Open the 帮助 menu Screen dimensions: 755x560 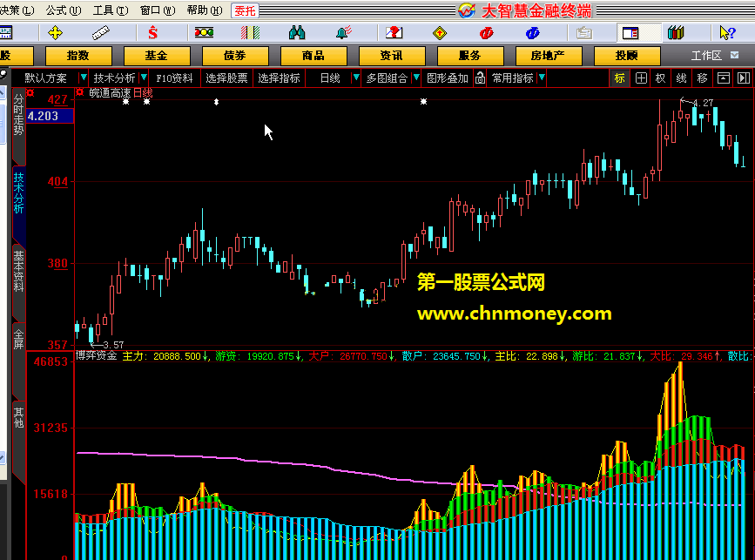click(205, 10)
